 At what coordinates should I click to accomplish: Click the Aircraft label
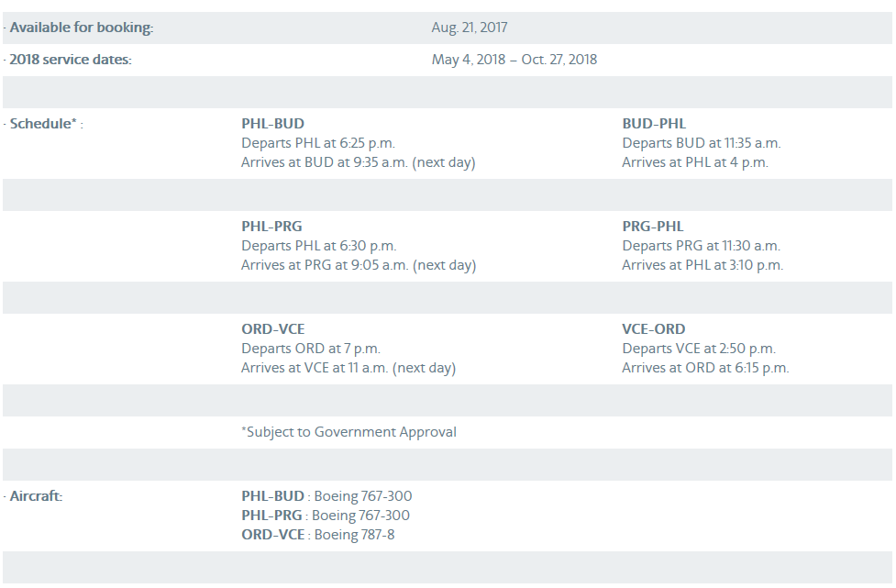coord(36,496)
